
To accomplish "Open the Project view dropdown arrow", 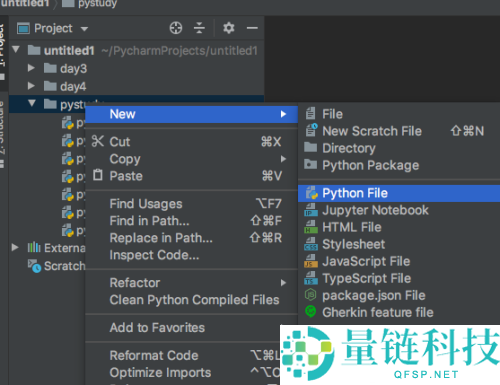I will (x=84, y=29).
